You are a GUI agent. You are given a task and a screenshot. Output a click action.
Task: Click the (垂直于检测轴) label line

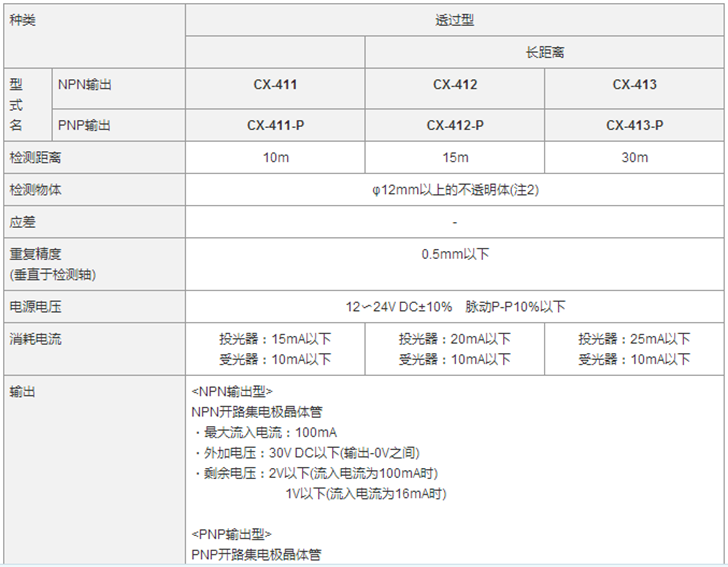click(x=53, y=275)
